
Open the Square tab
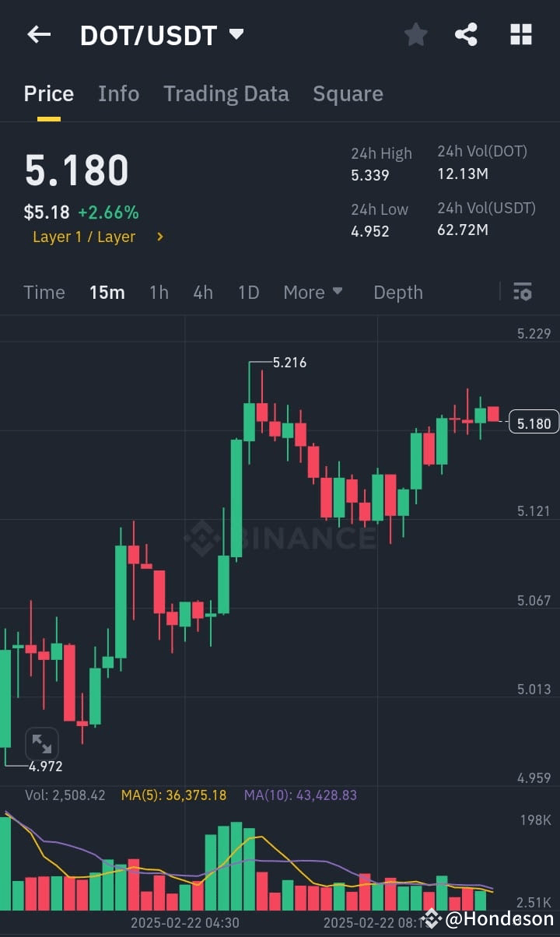(348, 93)
